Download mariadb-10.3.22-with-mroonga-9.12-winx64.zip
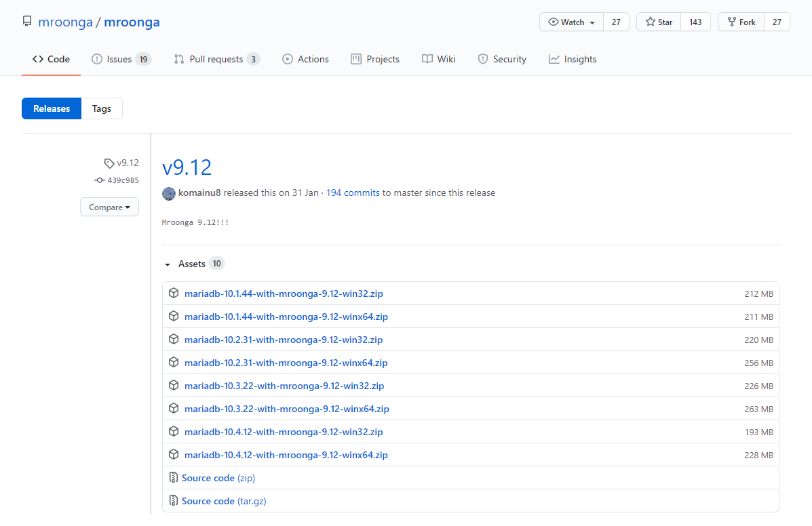Viewport: 812px width, 526px height. (x=286, y=409)
